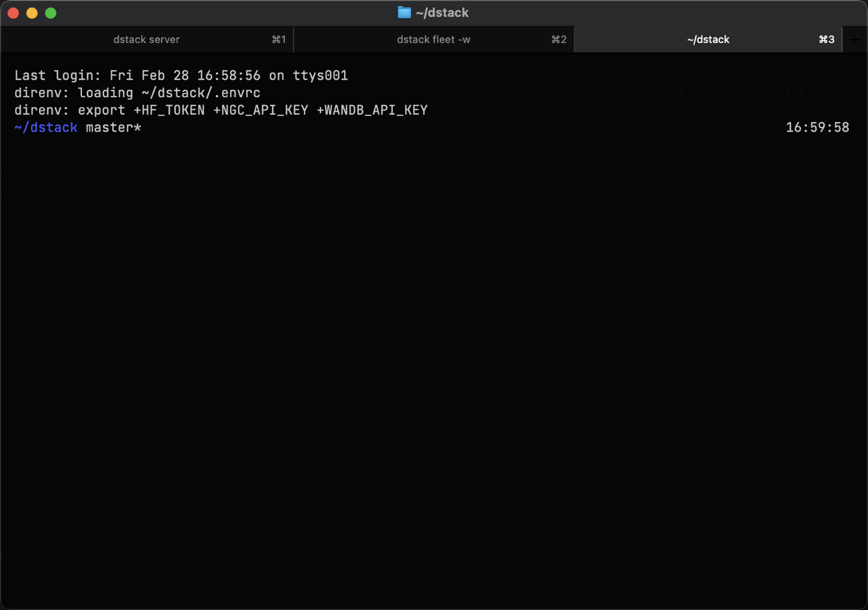Click the master* git branch indicator

(113, 128)
